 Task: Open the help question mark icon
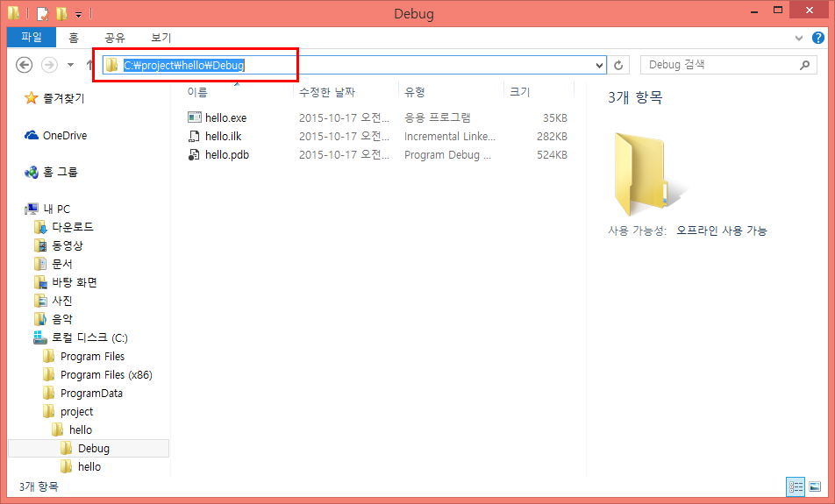(818, 38)
